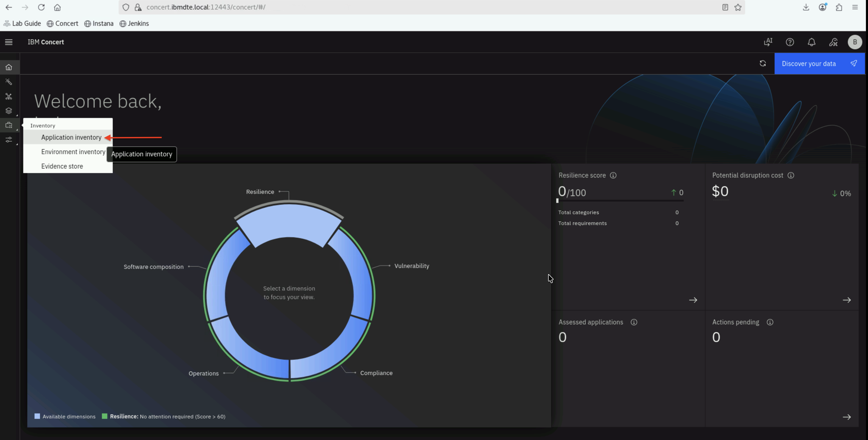Open the browser account profile icon
Viewport: 868px width, 440px height.
(822, 7)
